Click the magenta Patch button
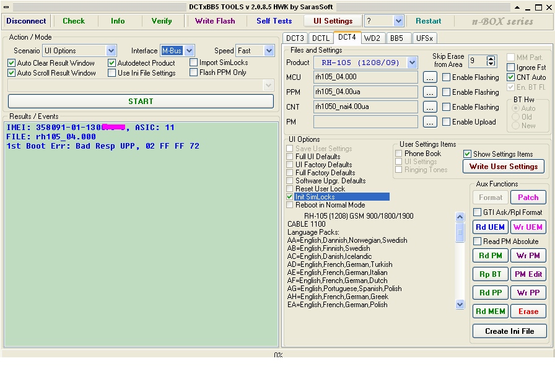 click(528, 198)
